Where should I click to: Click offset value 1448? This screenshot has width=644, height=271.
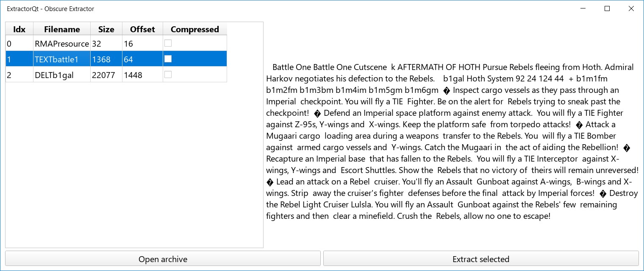pyautogui.click(x=142, y=75)
